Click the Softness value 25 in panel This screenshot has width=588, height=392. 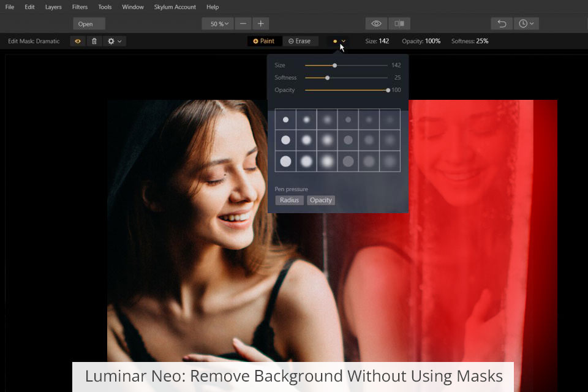(398, 78)
